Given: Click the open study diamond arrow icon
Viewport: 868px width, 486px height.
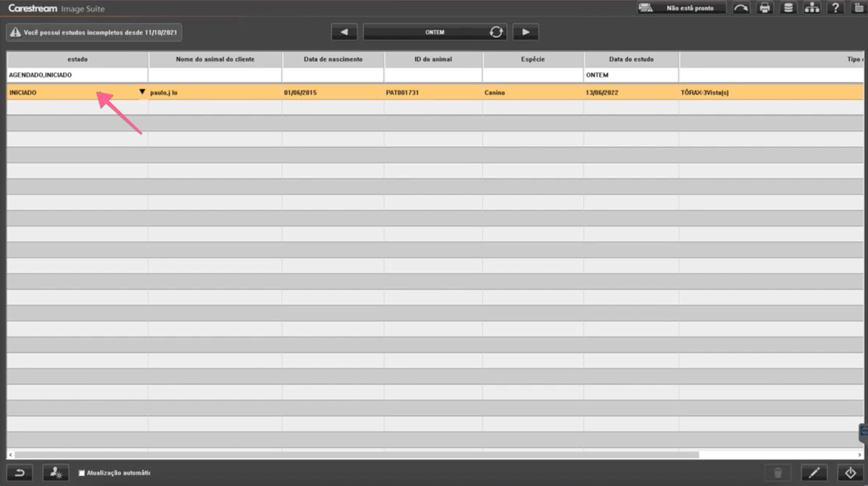Looking at the screenshot, I should [x=850, y=472].
